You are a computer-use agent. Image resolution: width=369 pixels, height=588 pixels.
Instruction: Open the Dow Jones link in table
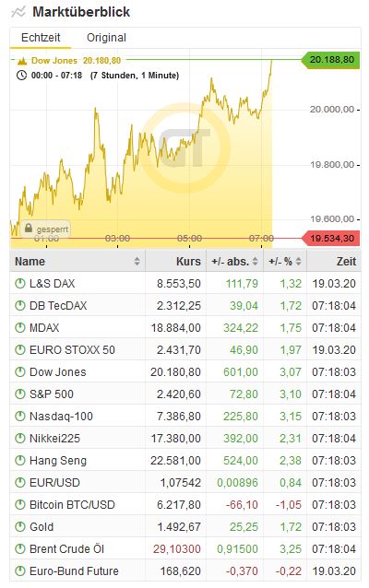tap(58, 372)
